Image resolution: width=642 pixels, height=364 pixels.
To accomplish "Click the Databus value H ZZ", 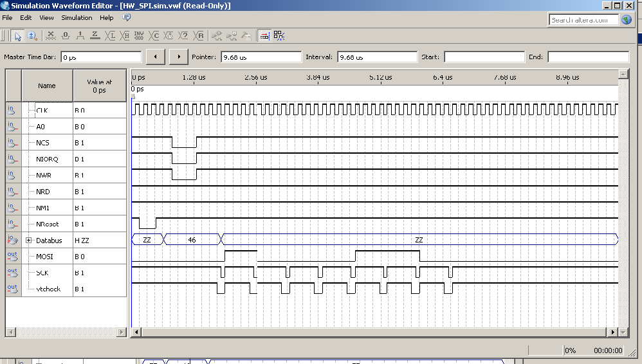I will [82, 241].
